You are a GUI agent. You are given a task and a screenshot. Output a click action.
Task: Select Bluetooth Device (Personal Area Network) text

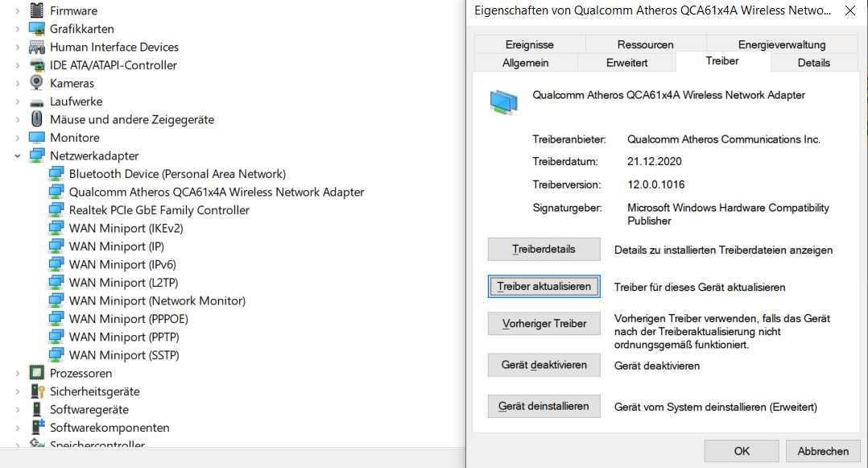pyautogui.click(x=177, y=174)
